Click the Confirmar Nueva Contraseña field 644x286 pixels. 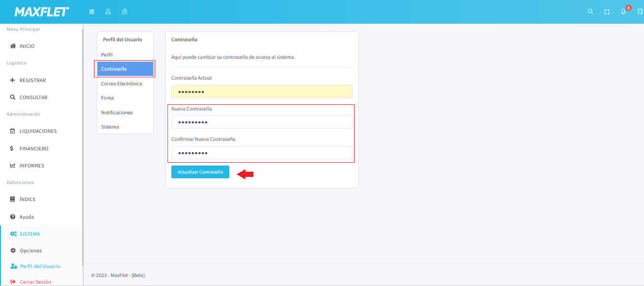coord(261,153)
